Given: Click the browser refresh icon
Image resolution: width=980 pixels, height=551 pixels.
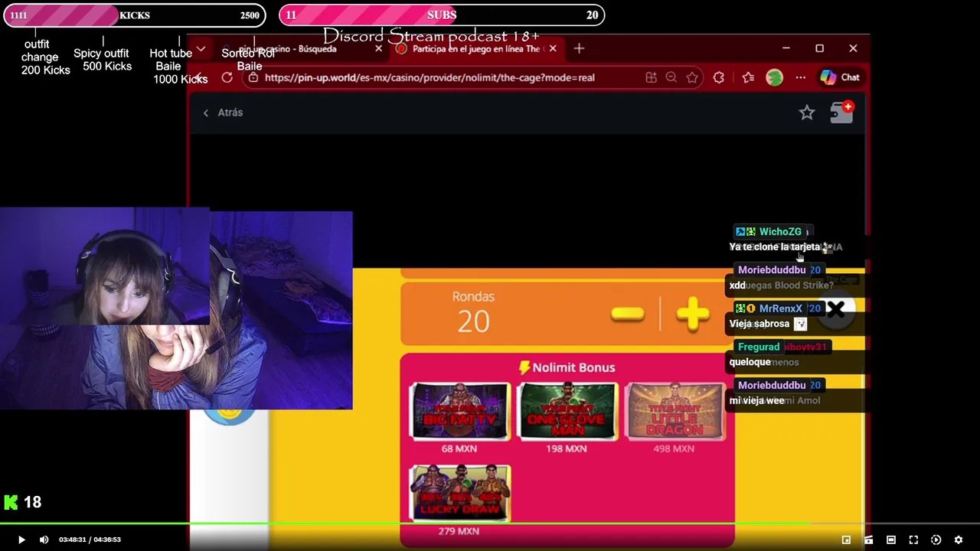Looking at the screenshot, I should (x=227, y=77).
